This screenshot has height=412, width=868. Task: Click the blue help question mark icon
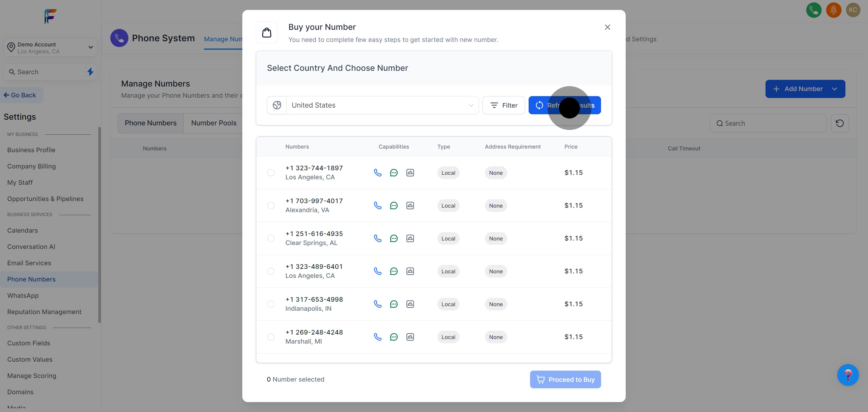tap(848, 375)
